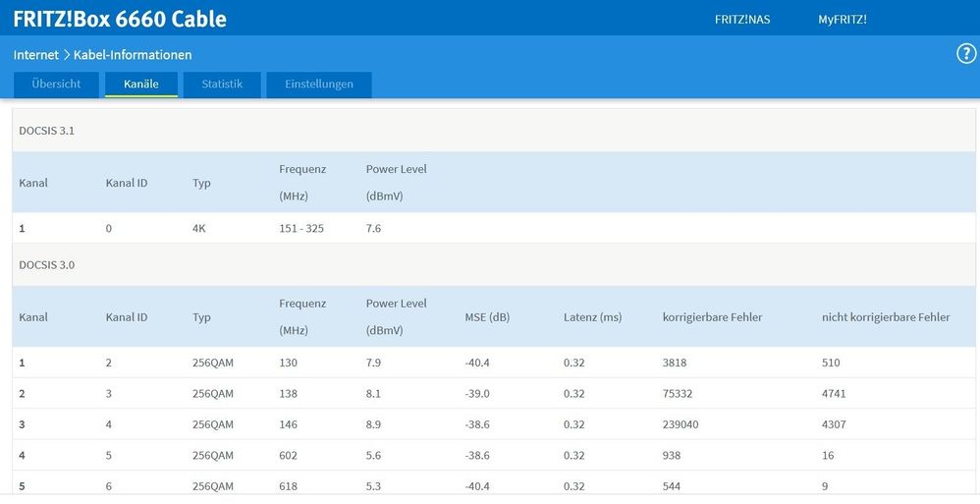Select the DOCSIS 3.0 row with frequency 130
The image size is (980, 504).
pyautogui.click(x=288, y=363)
